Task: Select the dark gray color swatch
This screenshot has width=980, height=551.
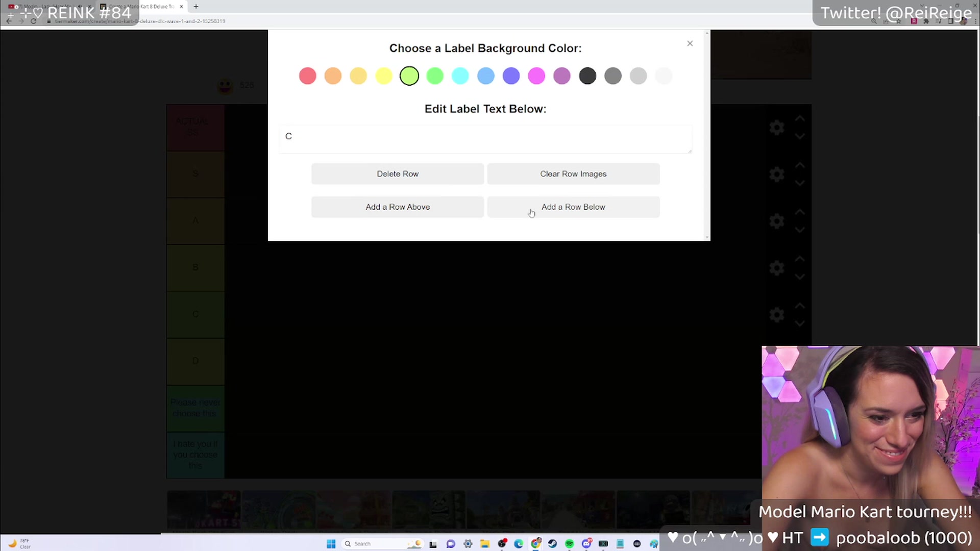Action: tap(613, 76)
